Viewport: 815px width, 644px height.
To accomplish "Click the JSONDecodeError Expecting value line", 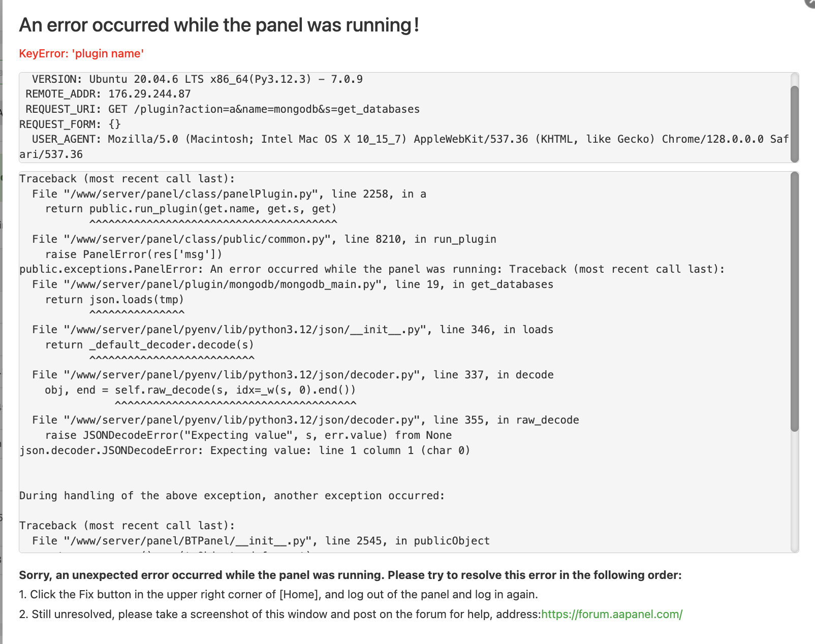I will [x=244, y=450].
